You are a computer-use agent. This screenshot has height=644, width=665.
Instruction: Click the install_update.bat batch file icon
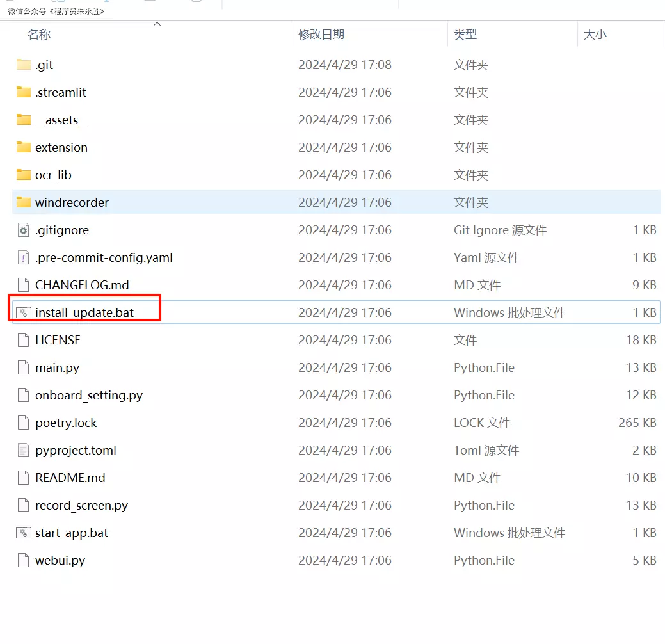[24, 312]
